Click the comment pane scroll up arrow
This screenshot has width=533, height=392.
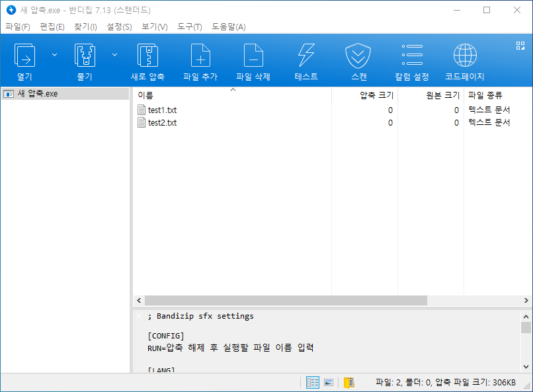pos(526,317)
